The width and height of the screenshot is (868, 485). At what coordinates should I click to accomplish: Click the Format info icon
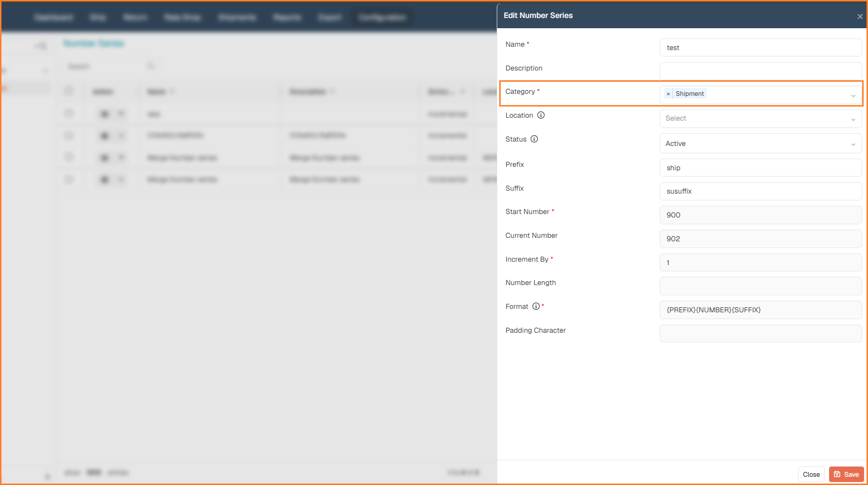tap(536, 306)
